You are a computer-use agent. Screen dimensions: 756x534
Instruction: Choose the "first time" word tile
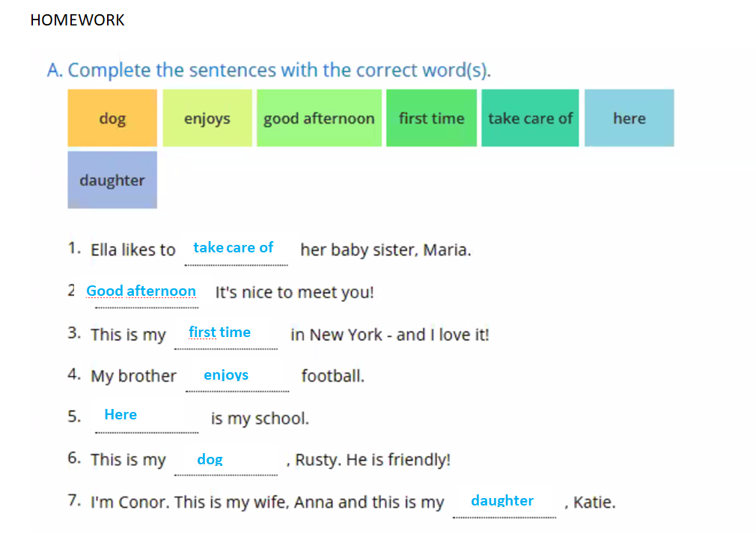(431, 118)
